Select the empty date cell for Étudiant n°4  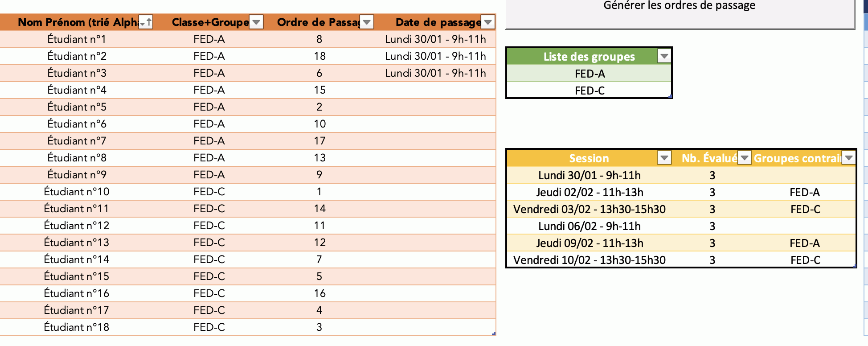[435, 90]
